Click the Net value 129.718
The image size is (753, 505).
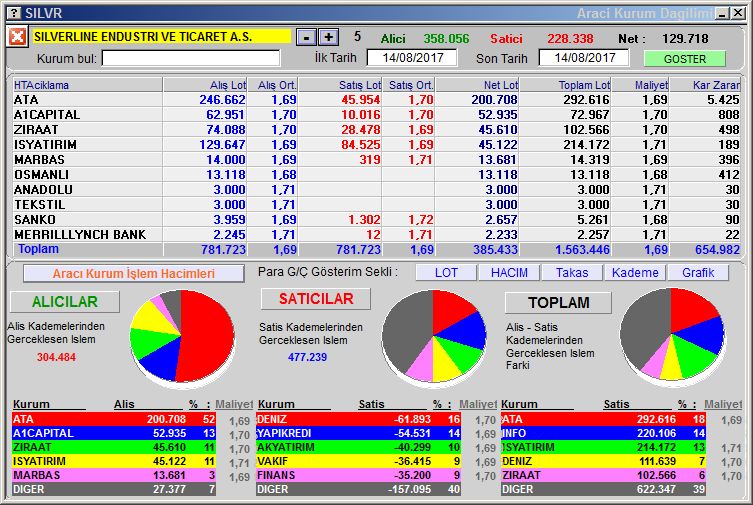coord(685,39)
